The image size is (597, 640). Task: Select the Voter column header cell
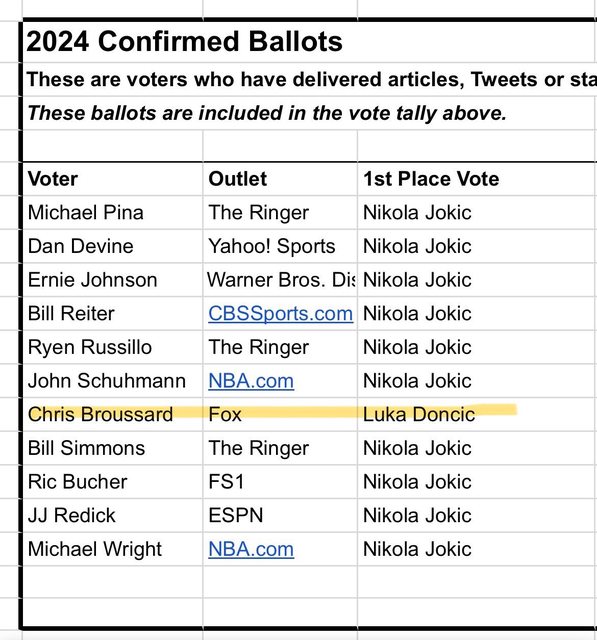[x=113, y=179]
